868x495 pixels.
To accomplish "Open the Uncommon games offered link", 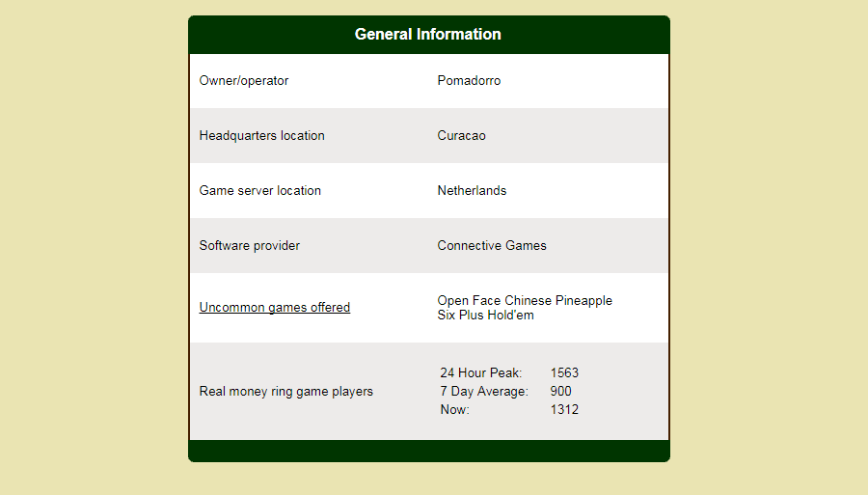I will point(274,308).
